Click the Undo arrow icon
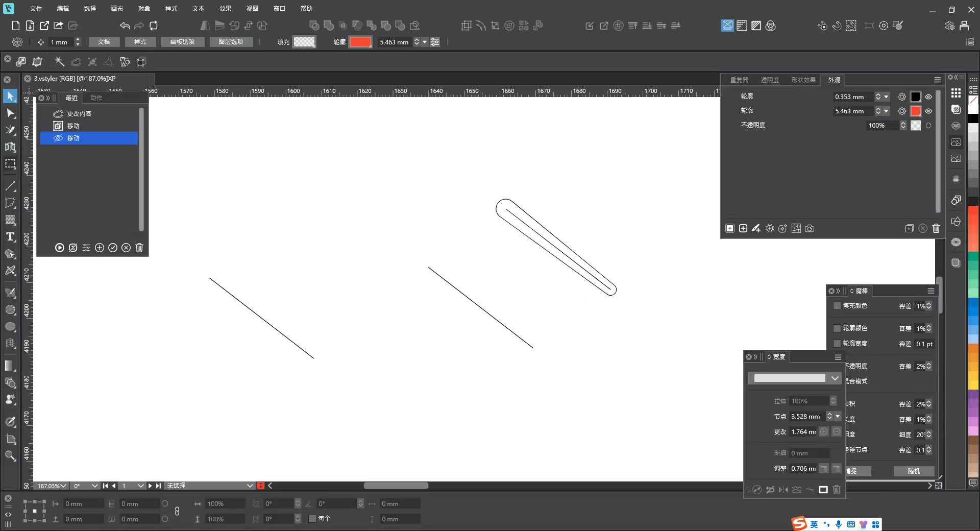Viewport: 980px width, 531px height. pos(125,26)
